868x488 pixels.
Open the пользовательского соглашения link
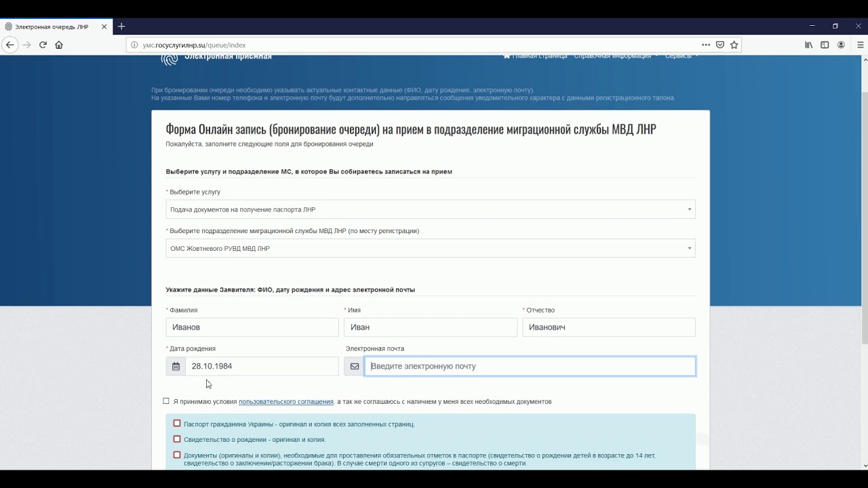coord(285,402)
